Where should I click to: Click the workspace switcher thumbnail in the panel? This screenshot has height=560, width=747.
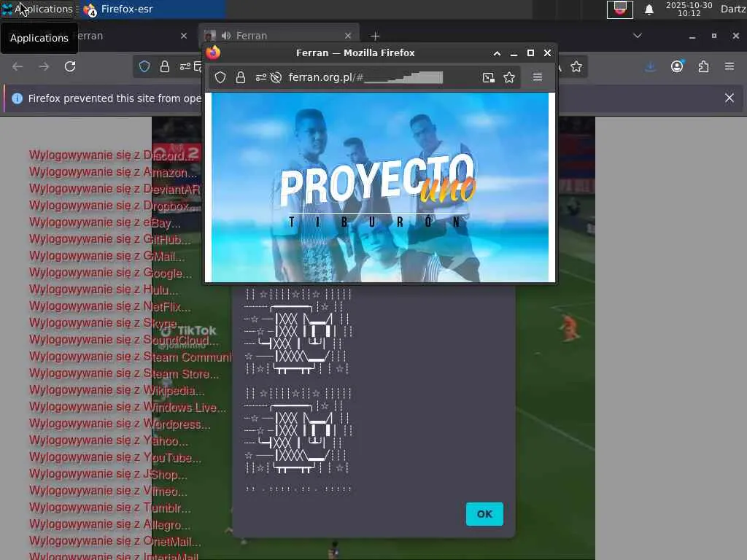(x=620, y=9)
